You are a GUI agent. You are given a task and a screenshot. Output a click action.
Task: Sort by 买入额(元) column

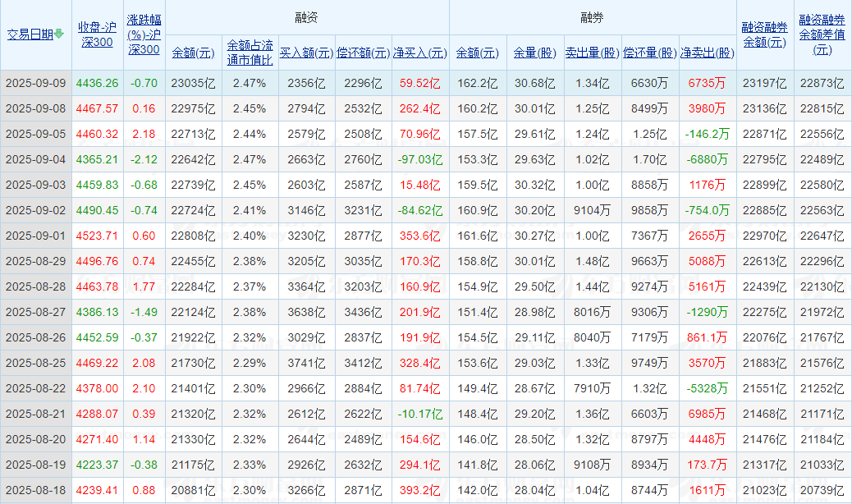(306, 53)
